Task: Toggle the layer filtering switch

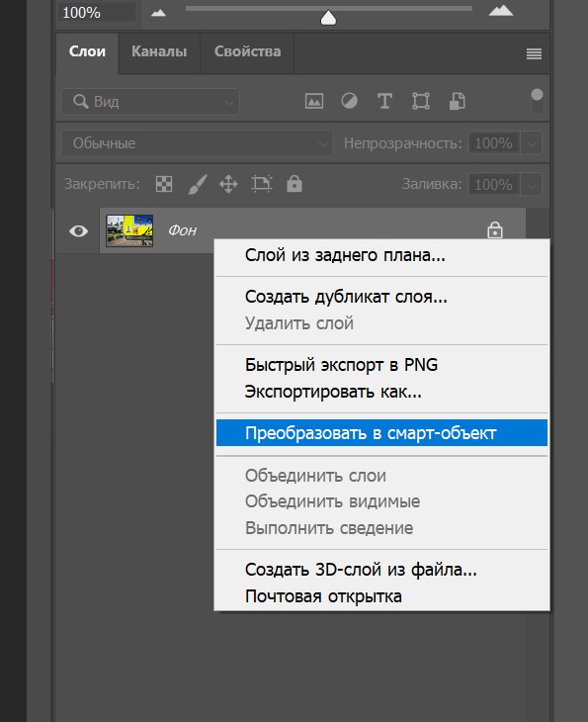Action: (537, 101)
